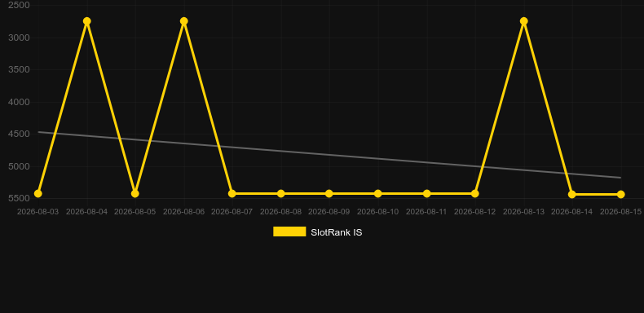Select the data point for 2026-08-14
The height and width of the screenshot is (313, 644).
tap(572, 194)
